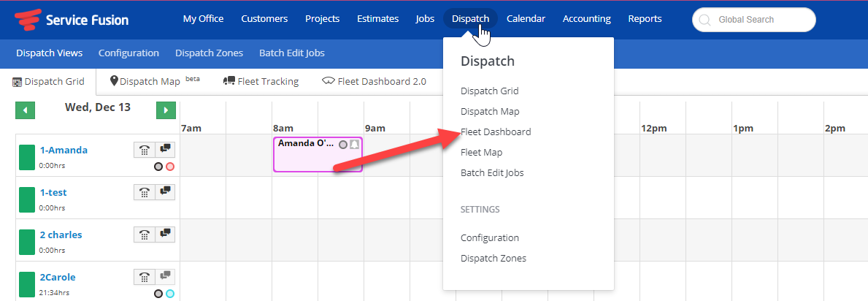The height and width of the screenshot is (301, 868).
Task: Click chat icon for 1-test
Action: (165, 192)
